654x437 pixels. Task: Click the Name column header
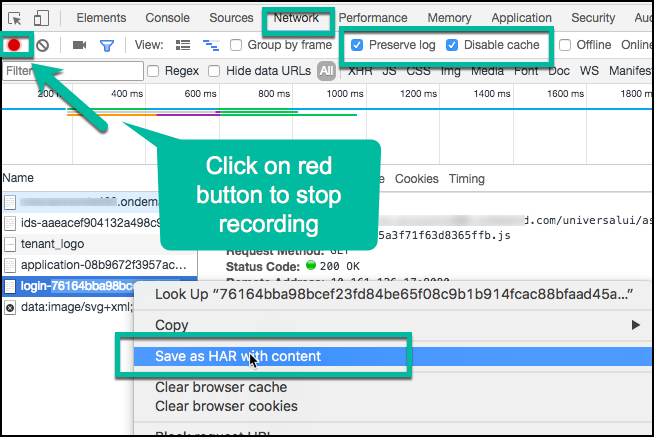[18, 178]
